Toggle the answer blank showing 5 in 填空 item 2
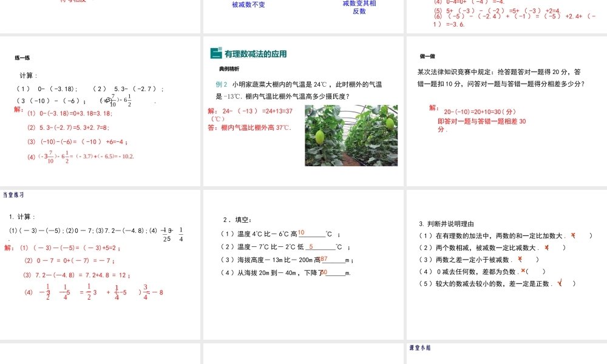This screenshot has width=607, height=364. [x=310, y=247]
